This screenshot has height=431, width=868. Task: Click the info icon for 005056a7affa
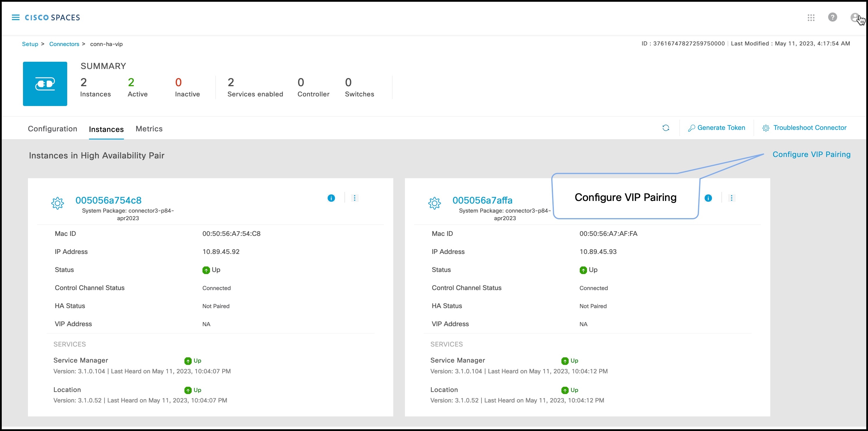[x=708, y=198]
